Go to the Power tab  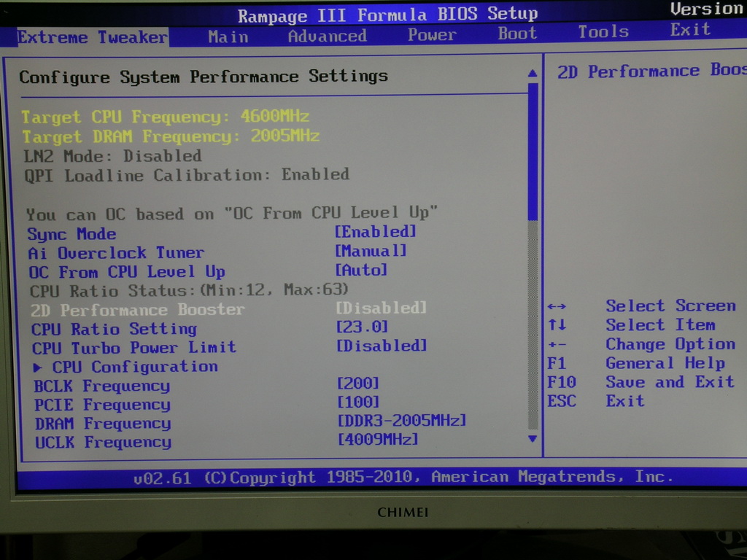click(x=432, y=35)
